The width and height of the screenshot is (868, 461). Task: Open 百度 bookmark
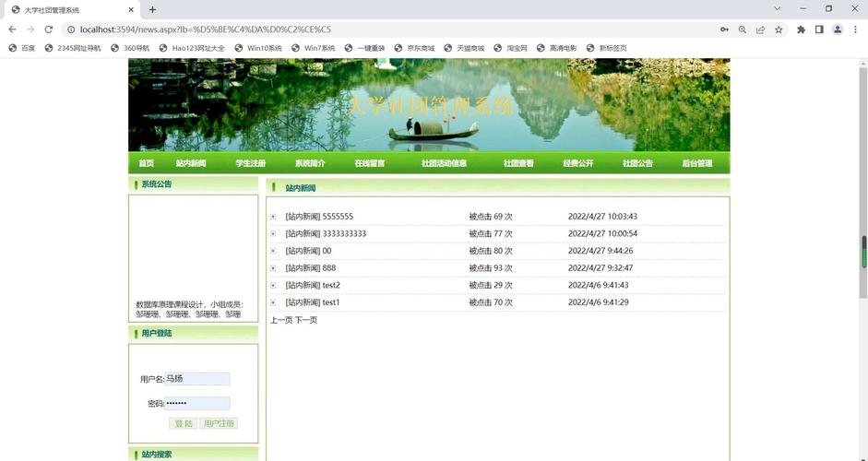(22, 48)
